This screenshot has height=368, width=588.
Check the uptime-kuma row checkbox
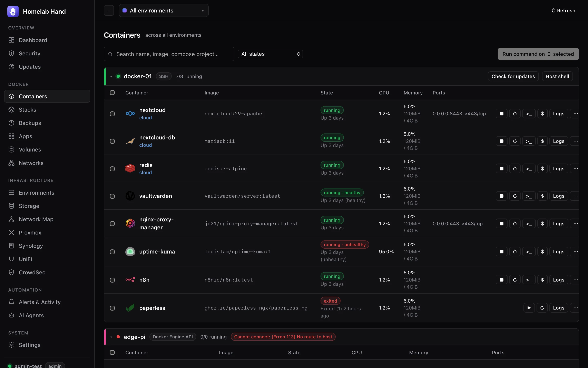[x=112, y=252]
